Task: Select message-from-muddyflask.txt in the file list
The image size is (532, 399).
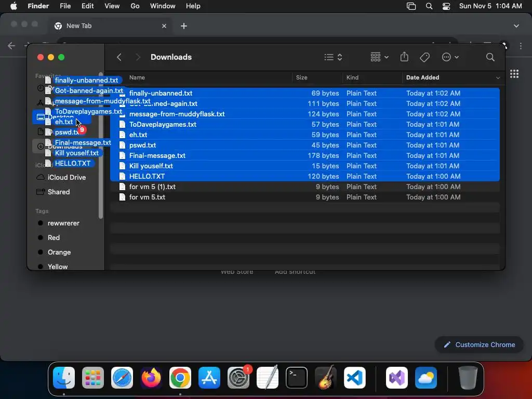Action: (x=304, y=114)
